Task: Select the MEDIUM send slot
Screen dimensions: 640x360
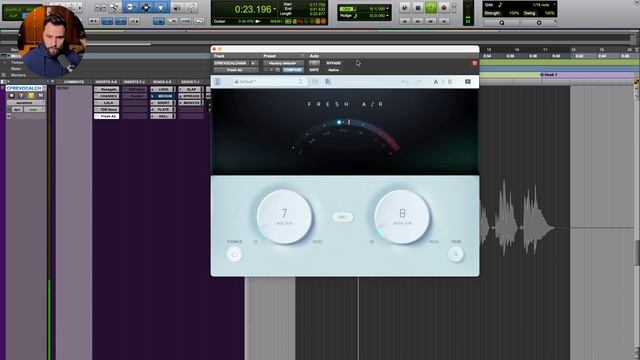Action: 162,96
